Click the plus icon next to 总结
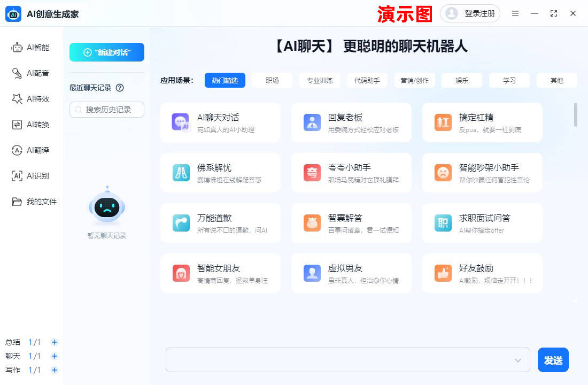This screenshot has height=385, width=588. 54,342
